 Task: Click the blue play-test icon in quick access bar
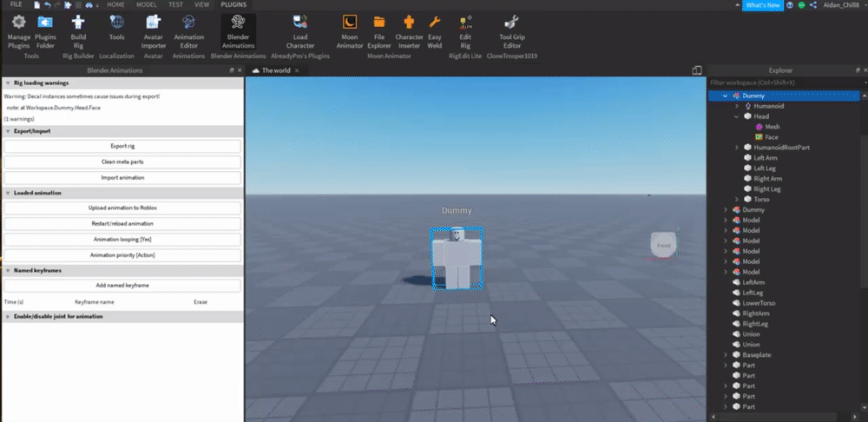[x=68, y=5]
